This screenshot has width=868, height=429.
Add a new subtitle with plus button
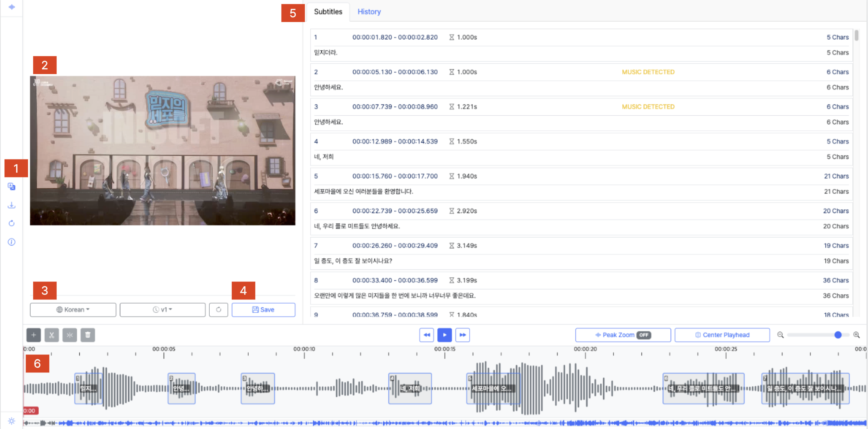[34, 335]
